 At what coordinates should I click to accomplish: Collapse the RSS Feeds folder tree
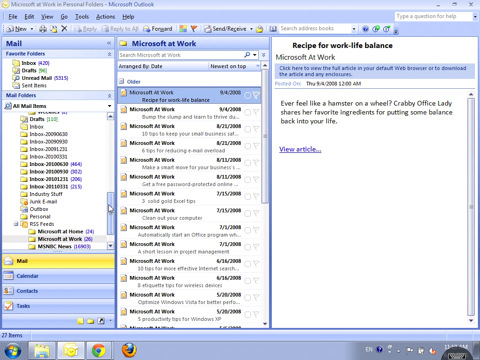[16, 224]
